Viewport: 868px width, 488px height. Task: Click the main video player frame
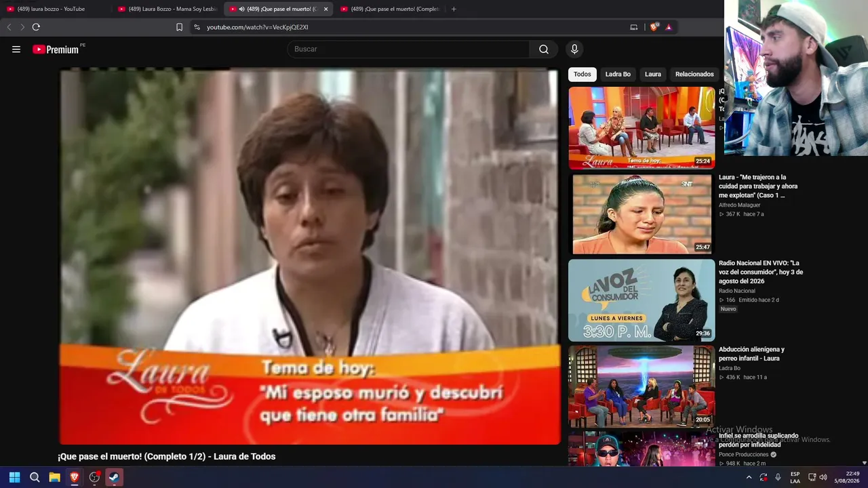coord(309,257)
